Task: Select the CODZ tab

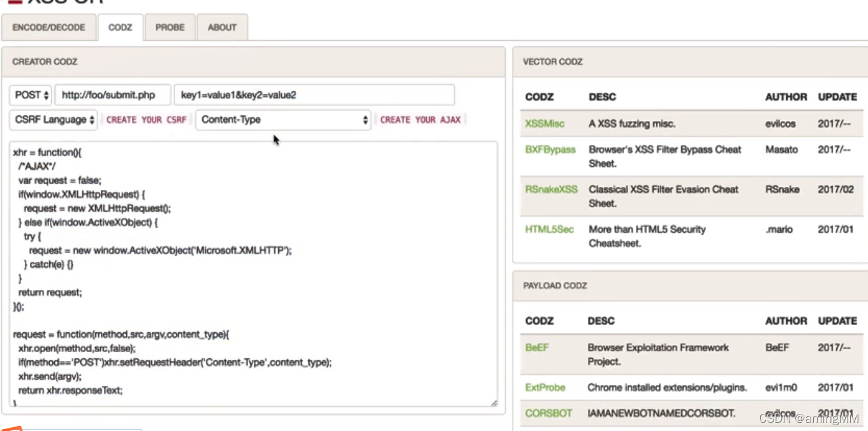Action: click(120, 27)
